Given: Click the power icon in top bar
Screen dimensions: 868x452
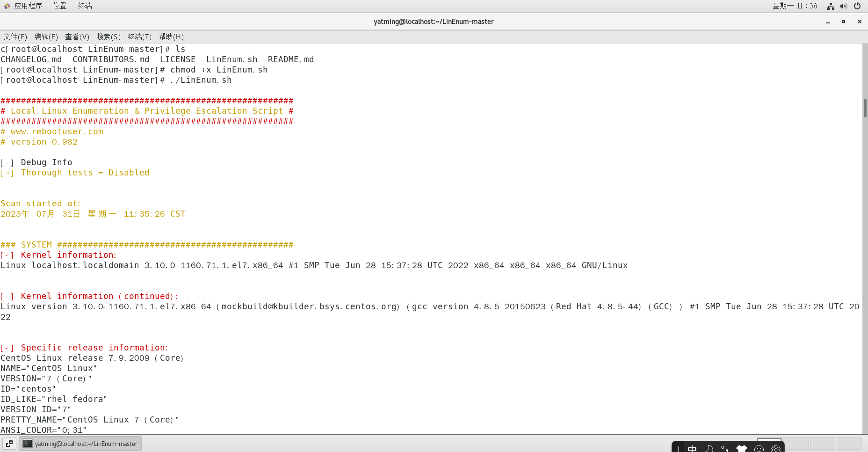Looking at the screenshot, I should click(x=857, y=6).
